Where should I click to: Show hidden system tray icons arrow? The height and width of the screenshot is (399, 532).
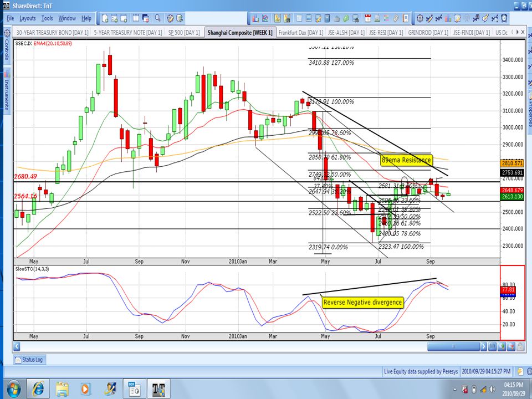pyautogui.click(x=454, y=390)
